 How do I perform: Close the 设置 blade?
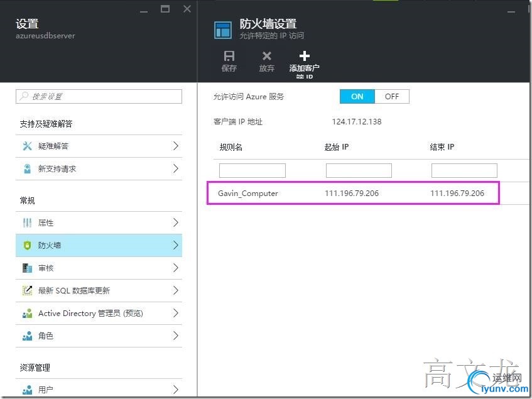[x=187, y=9]
